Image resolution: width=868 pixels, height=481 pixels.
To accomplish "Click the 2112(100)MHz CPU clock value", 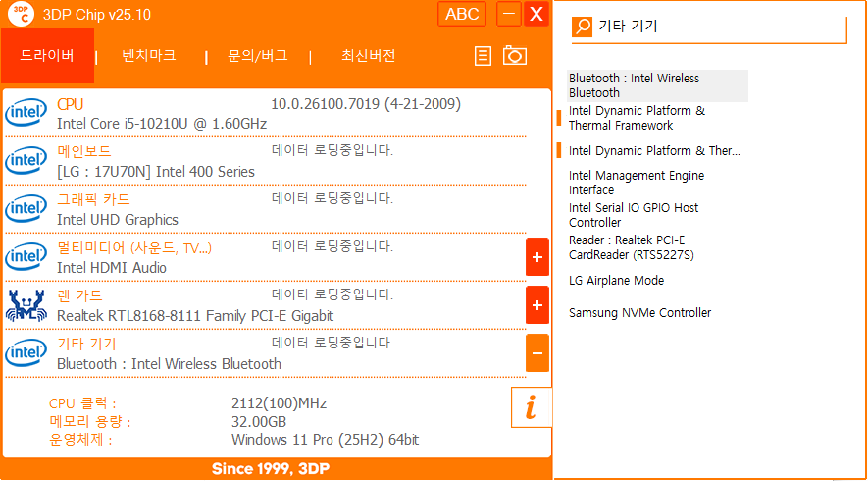I will tap(279, 403).
